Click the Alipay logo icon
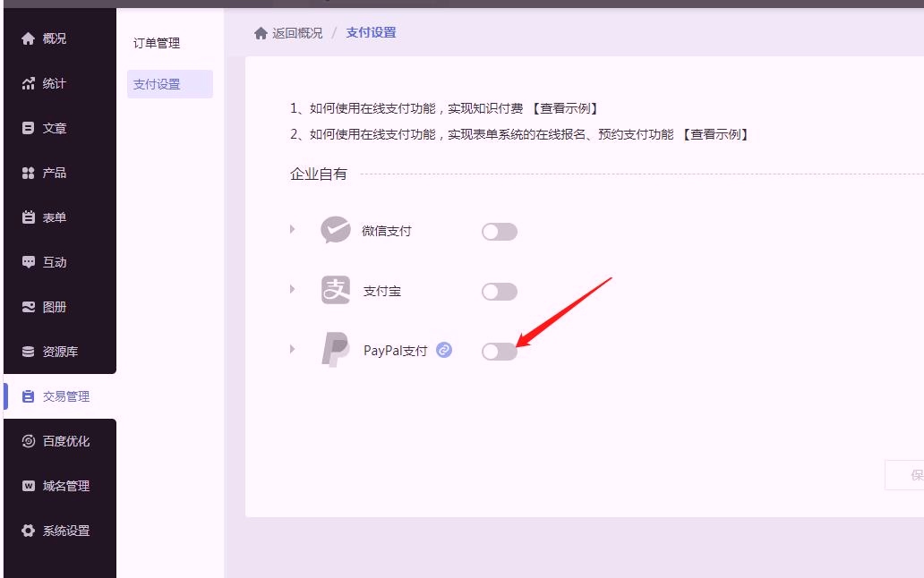924x578 pixels. coord(336,290)
